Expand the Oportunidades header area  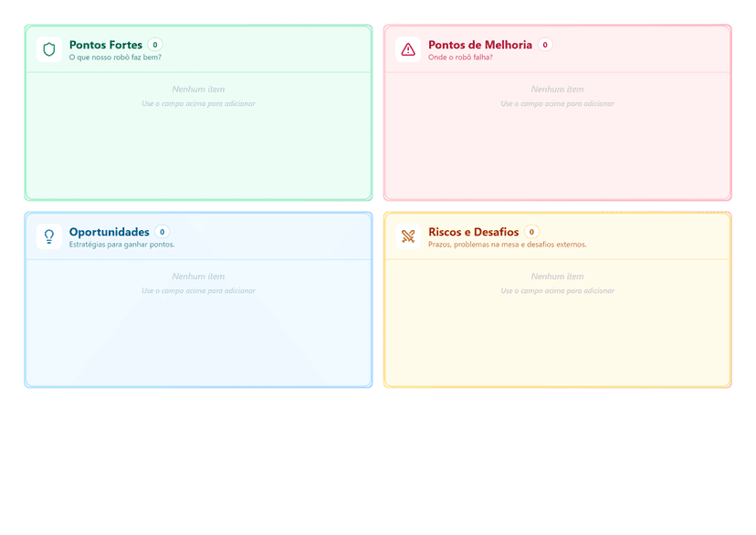198,236
